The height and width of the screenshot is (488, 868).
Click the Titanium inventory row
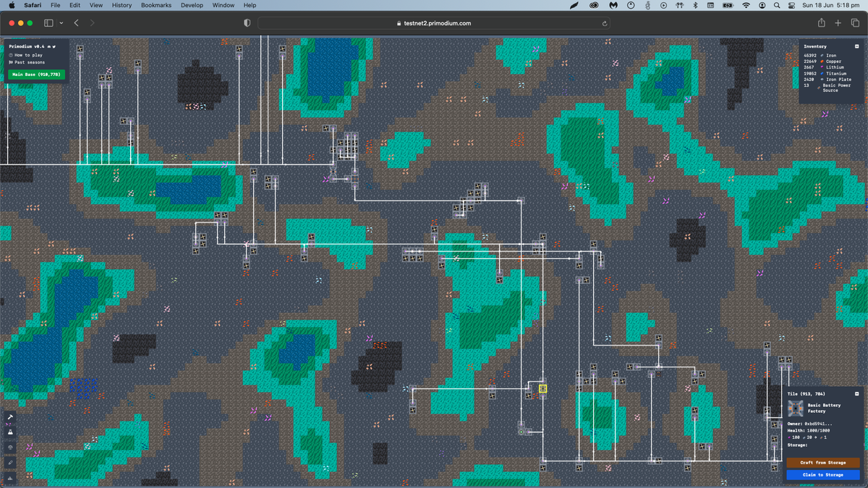click(825, 73)
